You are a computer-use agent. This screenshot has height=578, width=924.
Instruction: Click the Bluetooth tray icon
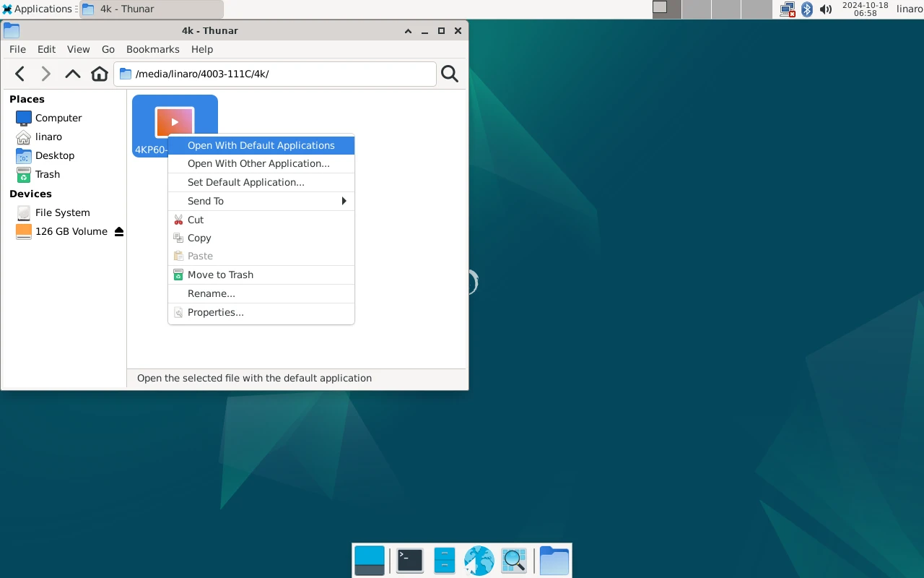click(x=807, y=9)
